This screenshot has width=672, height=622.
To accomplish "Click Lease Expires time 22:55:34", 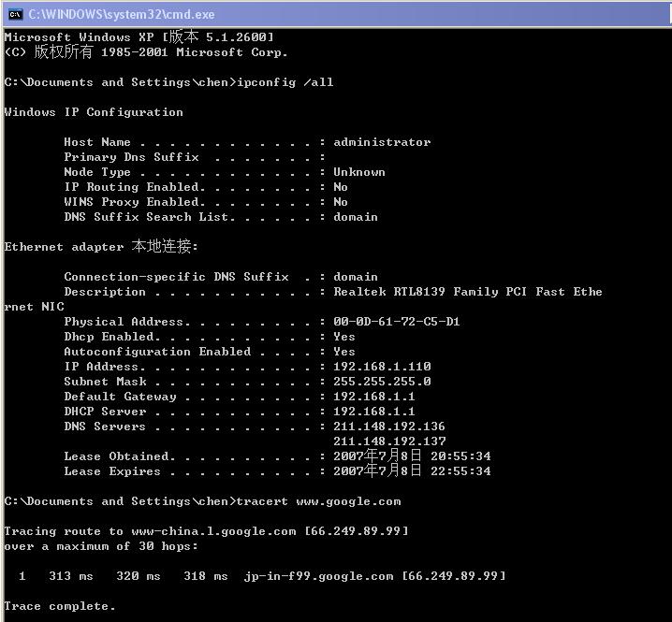I will tap(460, 471).
